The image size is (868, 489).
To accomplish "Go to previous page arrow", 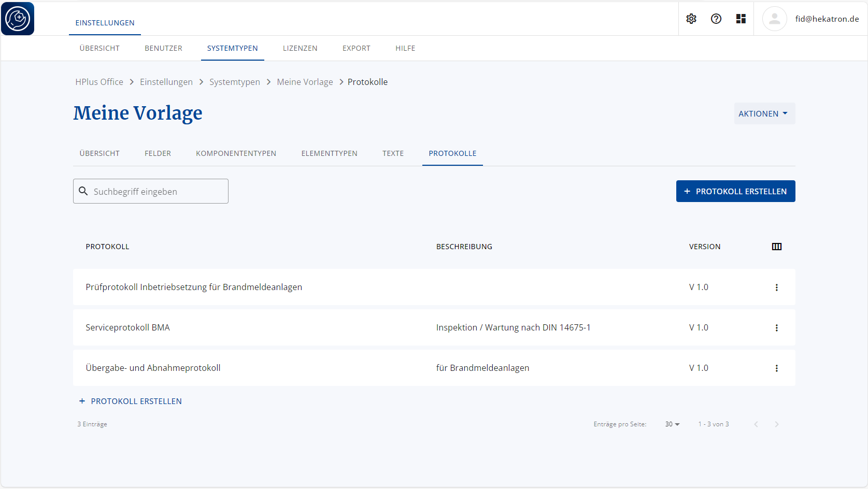I will coord(756,424).
